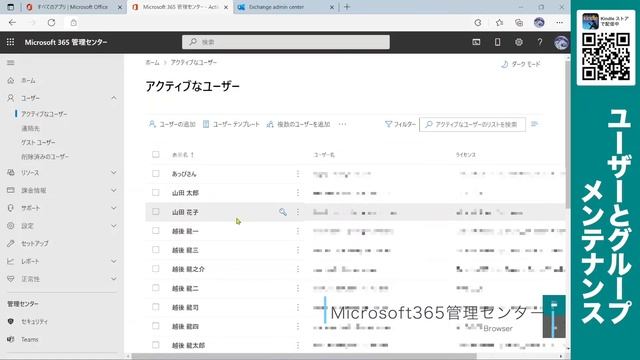Click 複数のユーザーを追加 button
This screenshot has height=360, width=640.
pyautogui.click(x=298, y=124)
